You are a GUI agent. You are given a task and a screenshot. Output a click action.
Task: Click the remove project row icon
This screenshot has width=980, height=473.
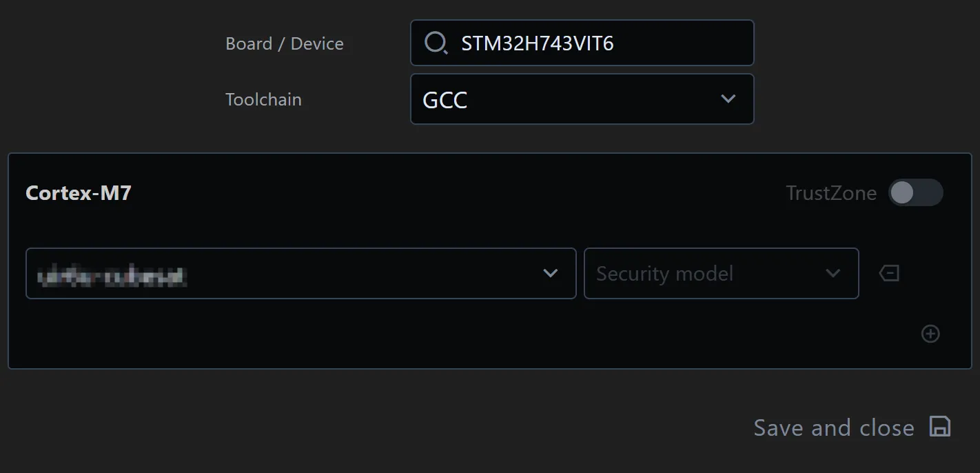[889, 274]
